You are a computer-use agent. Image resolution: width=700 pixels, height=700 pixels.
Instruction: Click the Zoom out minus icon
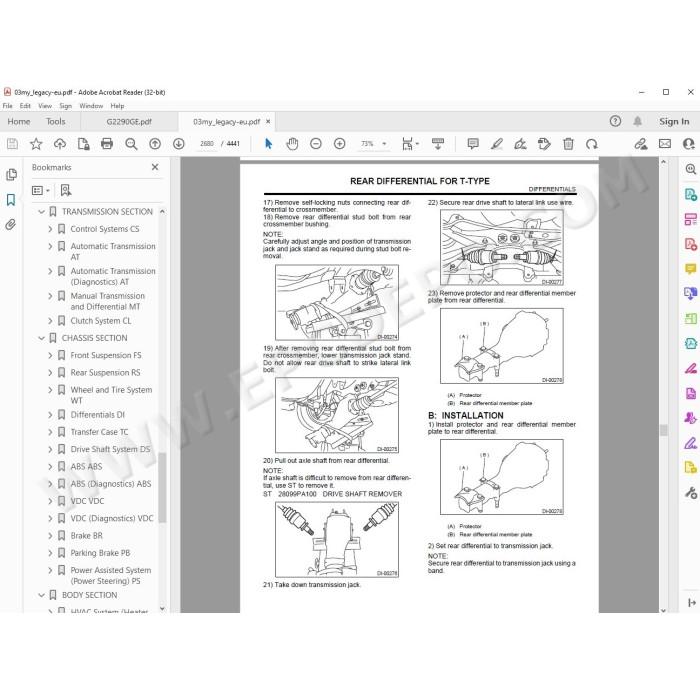316,144
